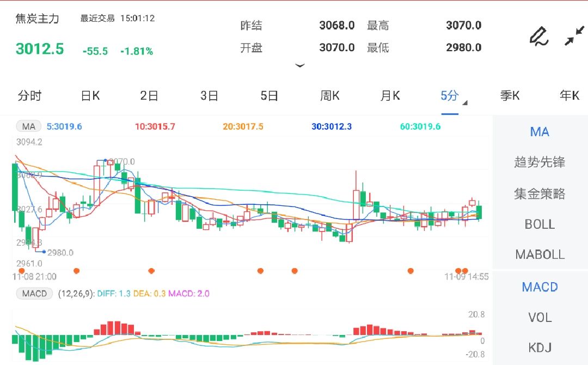
Task: Open the drawing pen tool
Action: point(539,36)
